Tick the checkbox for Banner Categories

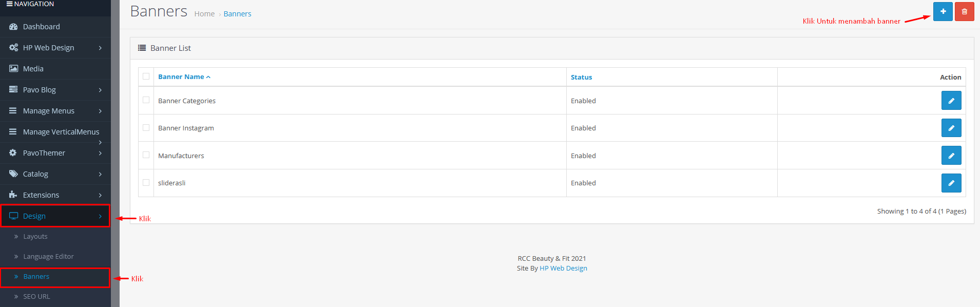click(x=146, y=100)
